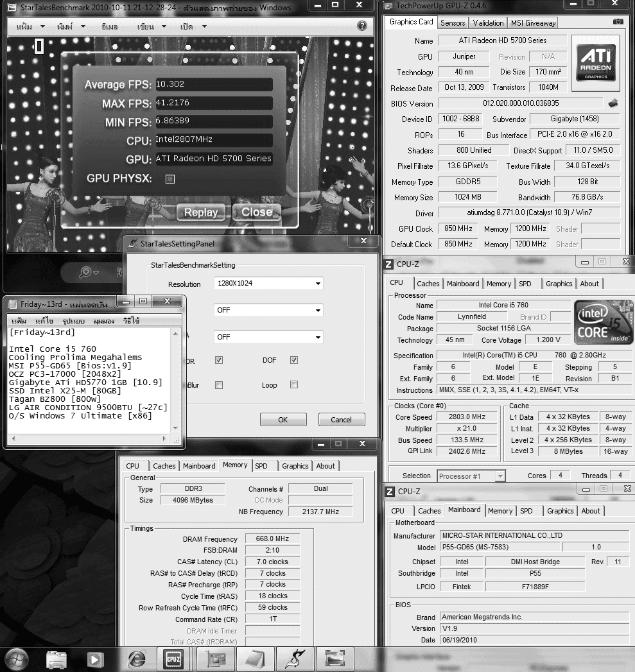The width and height of the screenshot is (635, 672).
Task: Click the GPU-Z graphics card taskbar icon
Action: click(216, 659)
